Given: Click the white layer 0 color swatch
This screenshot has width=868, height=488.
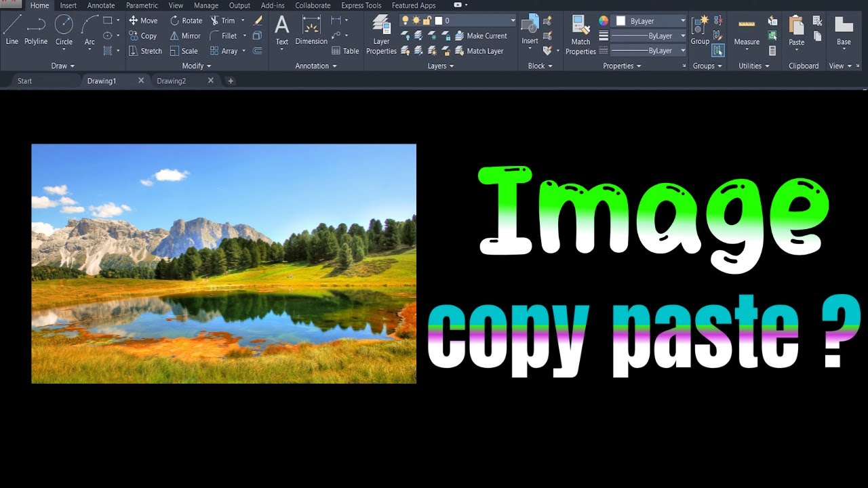Looking at the screenshot, I should [438, 21].
